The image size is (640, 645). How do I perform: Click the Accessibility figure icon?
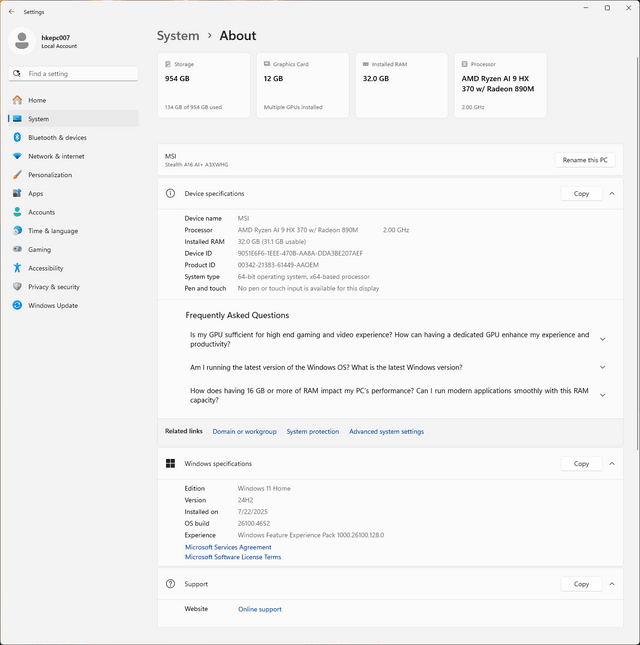[17, 268]
